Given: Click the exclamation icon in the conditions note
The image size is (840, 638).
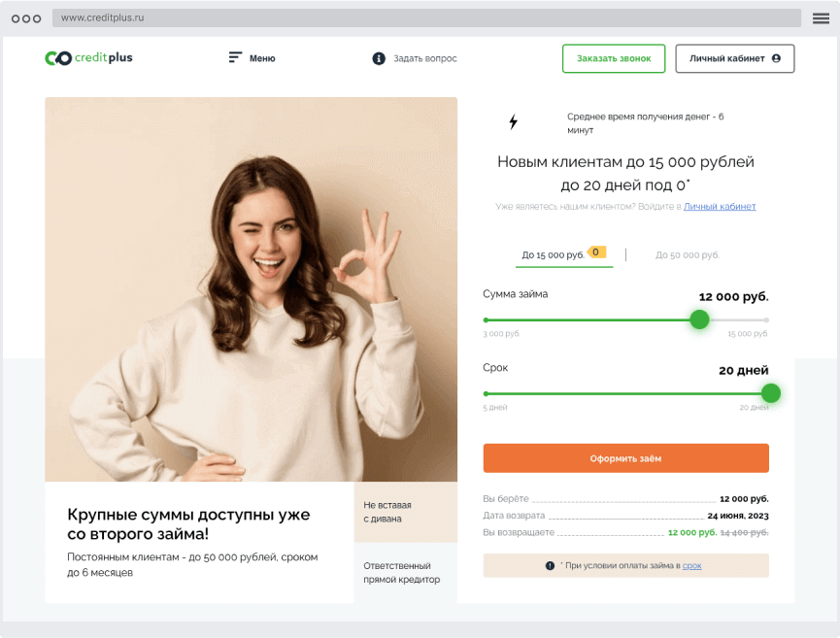Looking at the screenshot, I should [x=551, y=565].
